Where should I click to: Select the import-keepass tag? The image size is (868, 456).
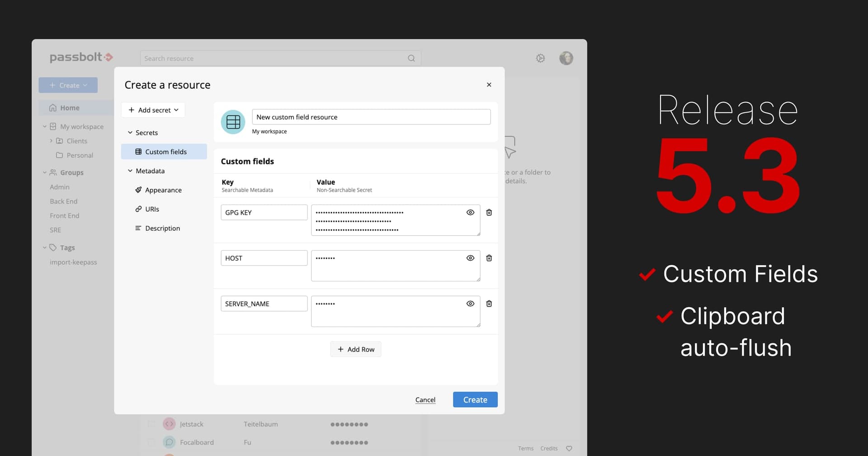point(73,262)
